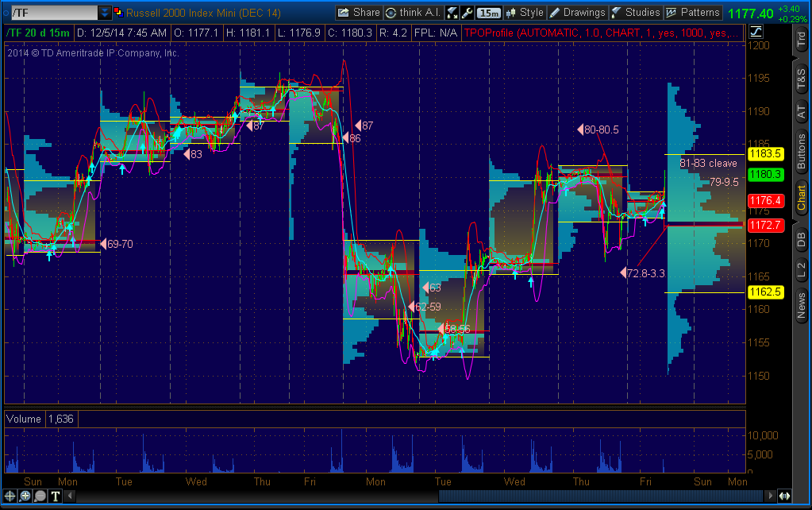Click the zoom-in magnifier icon
This screenshot has width=812, height=510.
click(x=25, y=496)
